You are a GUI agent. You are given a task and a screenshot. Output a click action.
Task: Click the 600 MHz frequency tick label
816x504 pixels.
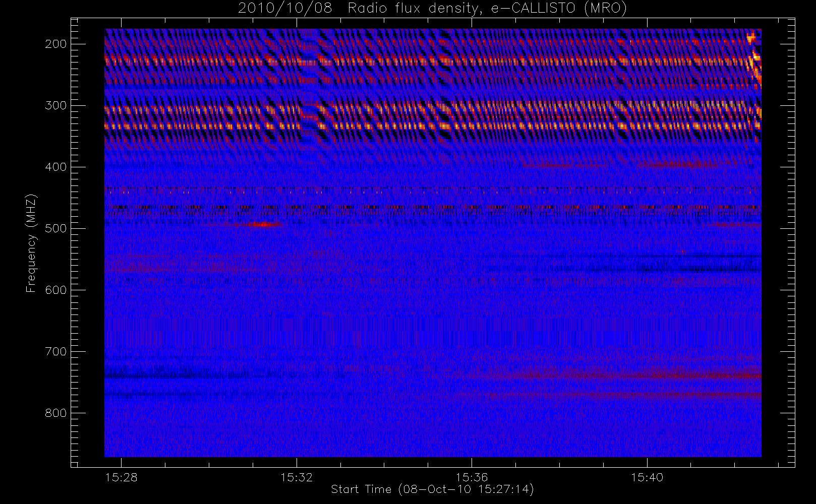coord(55,290)
